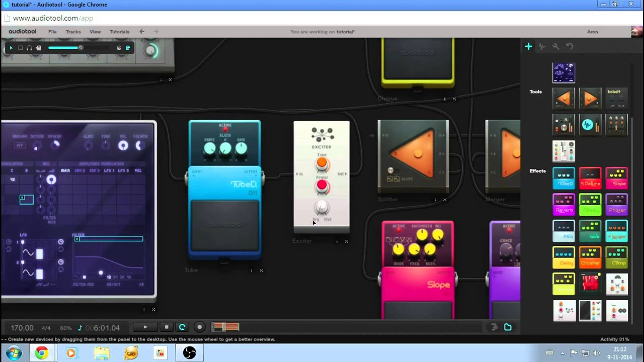This screenshot has height=362, width=644.
Task: Click the timeline overview minimap
Action: (225, 327)
